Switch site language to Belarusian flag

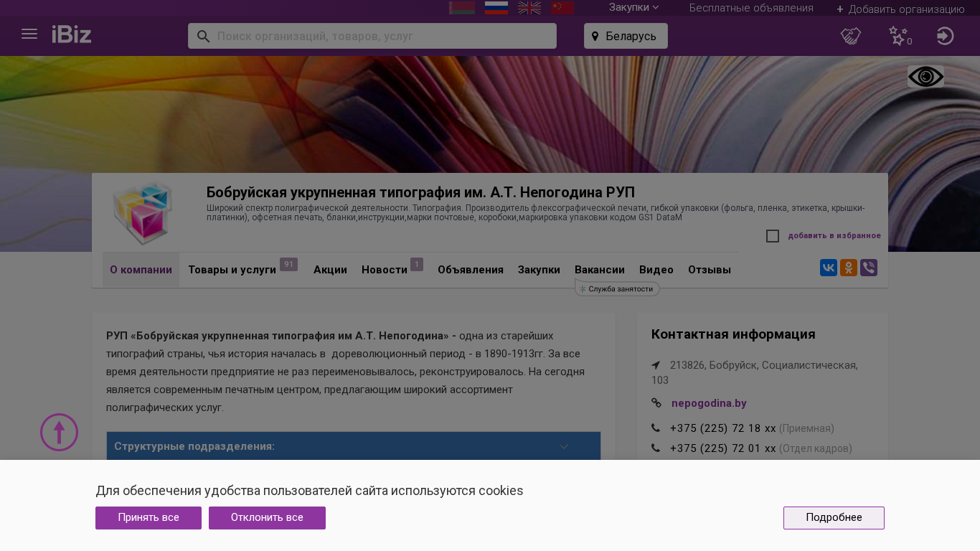[462, 8]
